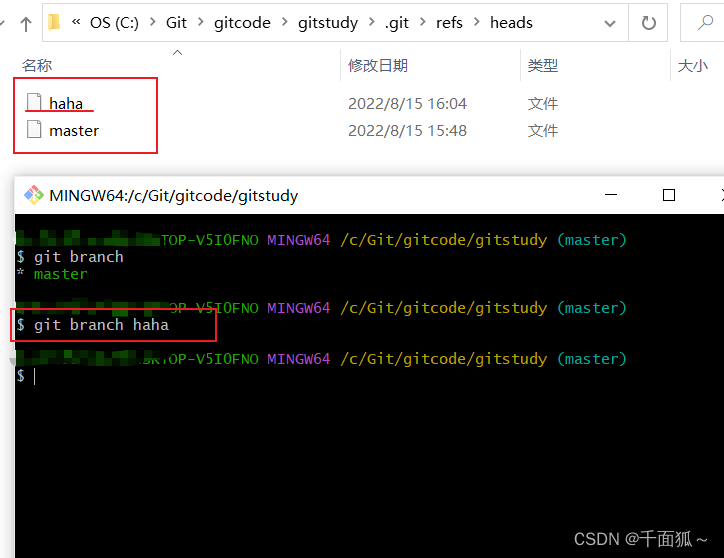Click the folder icon in address bar

[54, 22]
